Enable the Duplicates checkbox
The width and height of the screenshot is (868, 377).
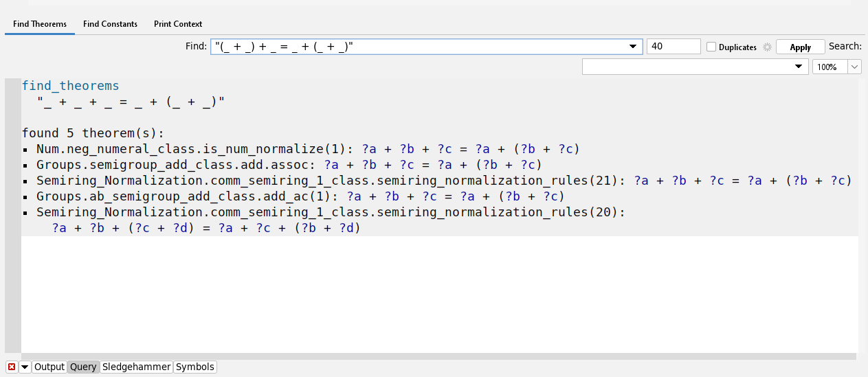point(711,47)
